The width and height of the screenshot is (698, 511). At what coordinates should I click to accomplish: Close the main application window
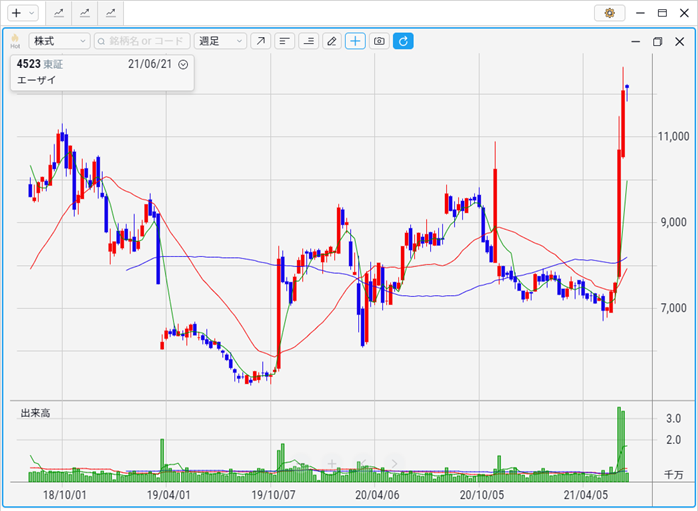tap(684, 13)
